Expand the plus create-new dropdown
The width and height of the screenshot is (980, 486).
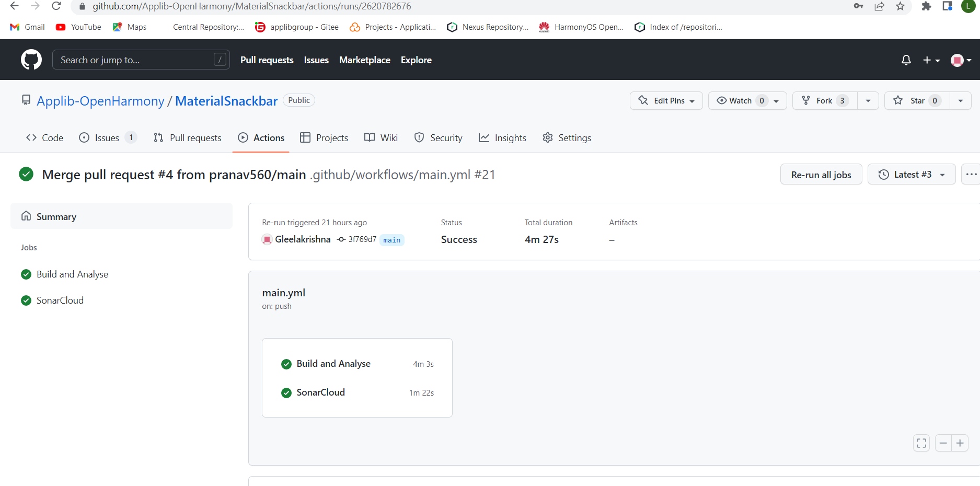coord(931,60)
